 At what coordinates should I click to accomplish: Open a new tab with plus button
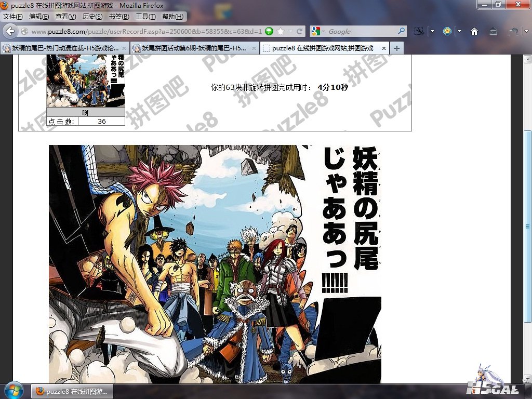tap(396, 48)
